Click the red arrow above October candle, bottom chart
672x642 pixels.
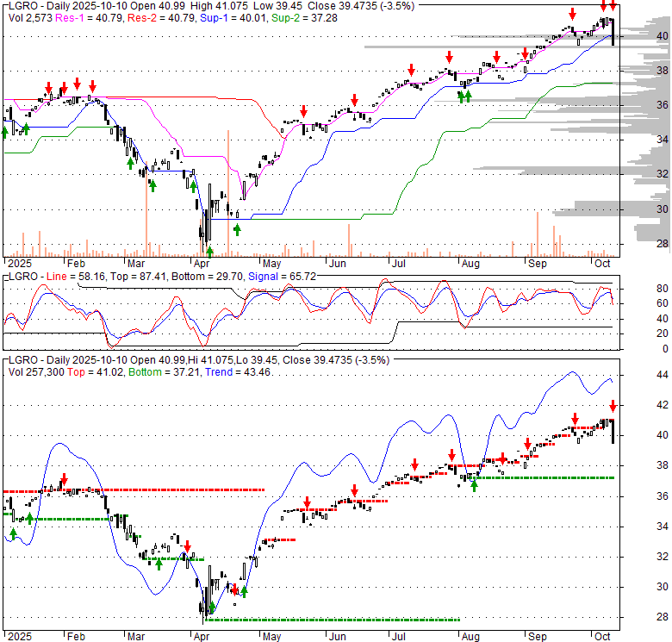(613, 406)
